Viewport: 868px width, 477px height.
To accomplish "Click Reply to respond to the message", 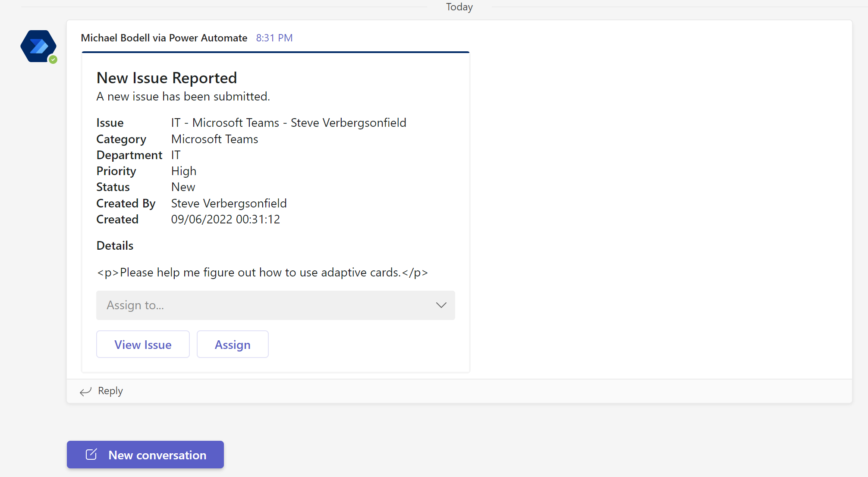I will click(x=110, y=391).
